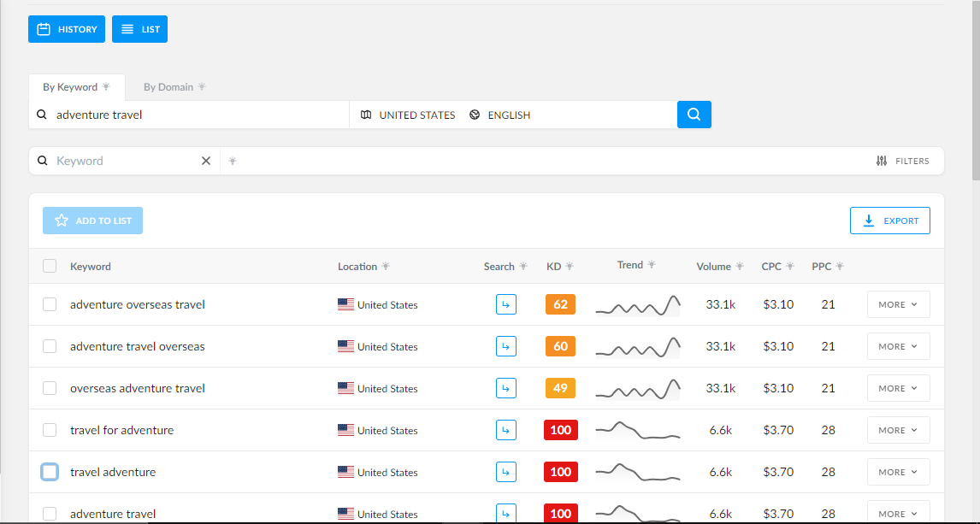This screenshot has width=980, height=524.
Task: Click the lines icon on List button
Action: [127, 29]
